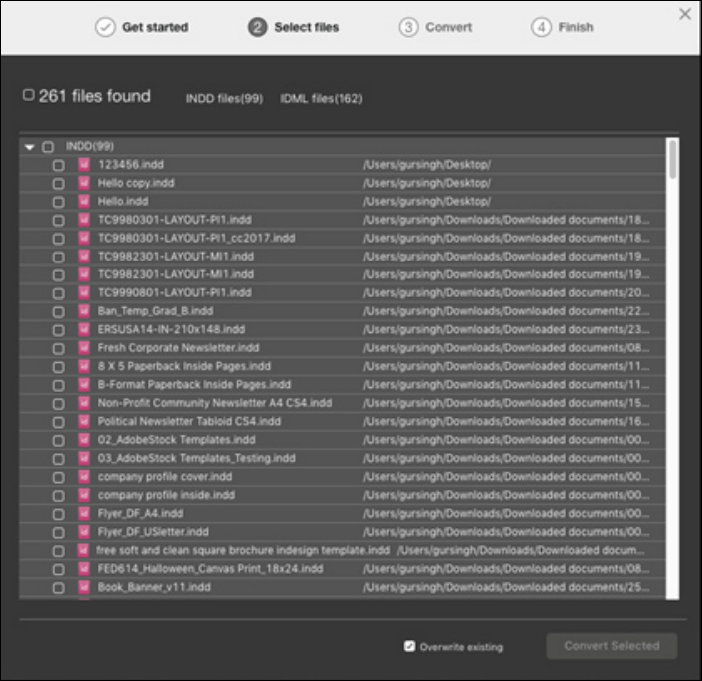
Task: Check the box for 03_AdobeStock Templates_Testing.indd
Action: (59, 459)
